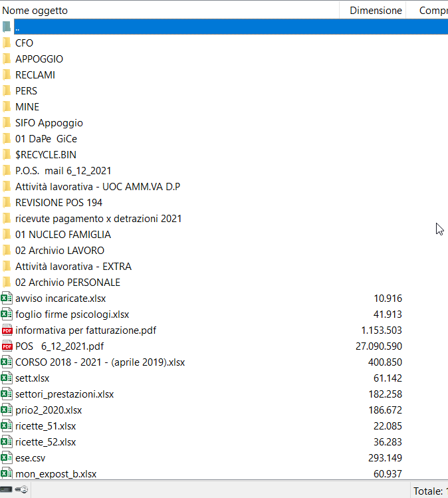Viewport: 448px width, 498px height.
Task: Select the RECLAMI folder
Action: tap(35, 75)
